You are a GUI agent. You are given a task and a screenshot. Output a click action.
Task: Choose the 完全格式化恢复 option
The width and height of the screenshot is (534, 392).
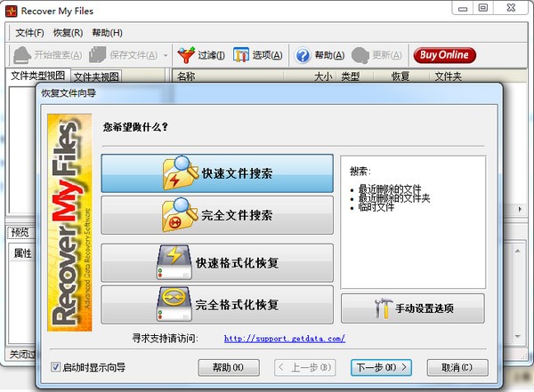click(x=217, y=305)
